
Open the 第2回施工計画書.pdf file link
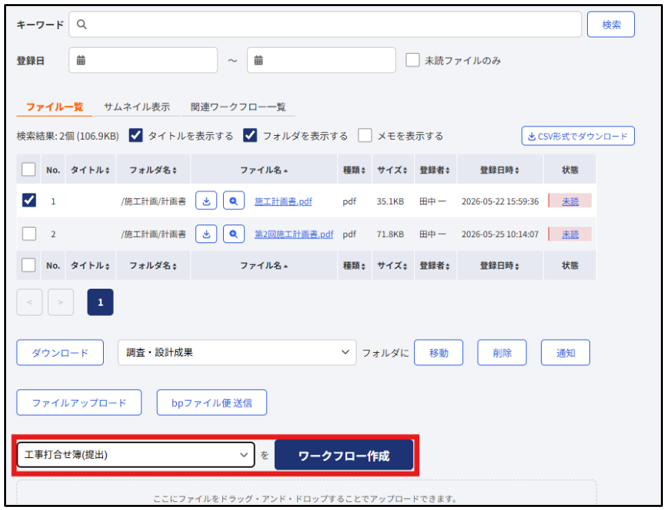pyautogui.click(x=294, y=234)
